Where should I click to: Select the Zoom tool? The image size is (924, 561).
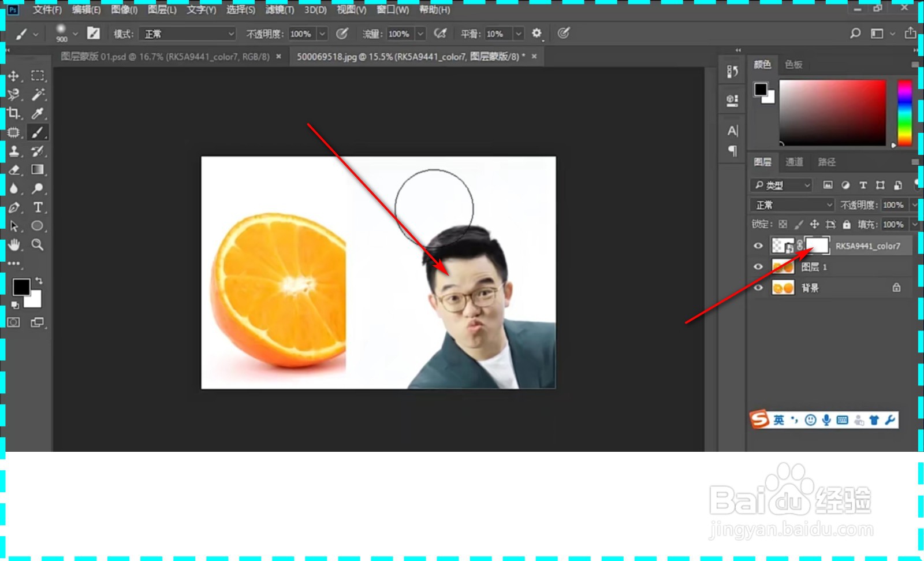pos(38,244)
